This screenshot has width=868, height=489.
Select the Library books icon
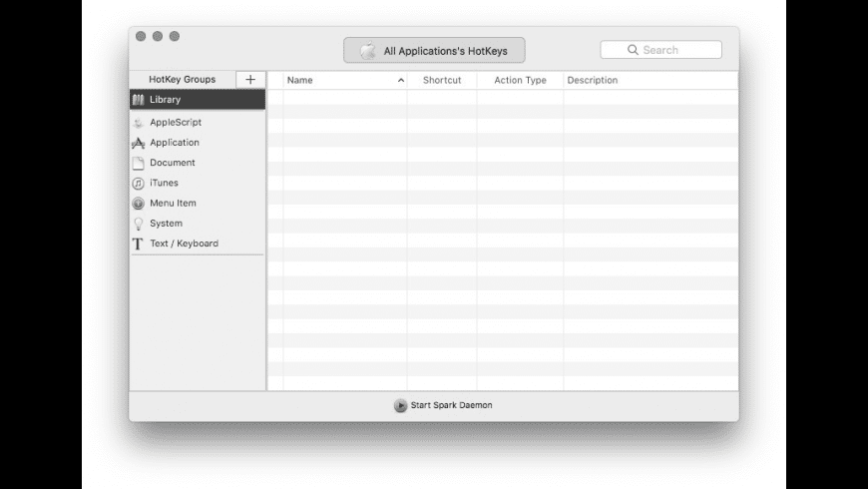(139, 100)
